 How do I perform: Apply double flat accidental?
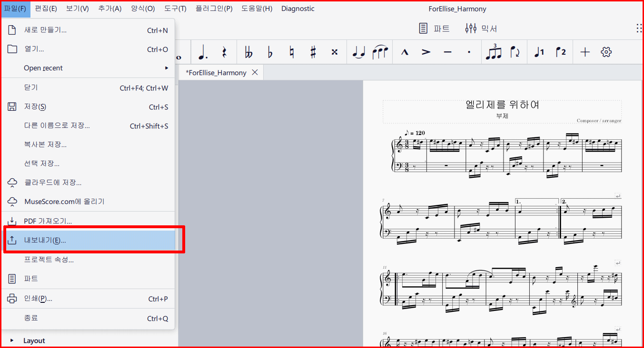pos(248,52)
